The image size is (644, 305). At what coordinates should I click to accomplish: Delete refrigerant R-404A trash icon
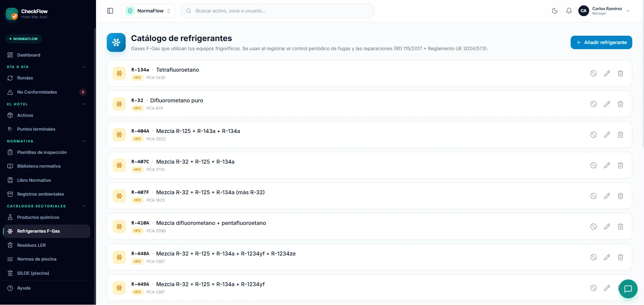[x=620, y=135]
